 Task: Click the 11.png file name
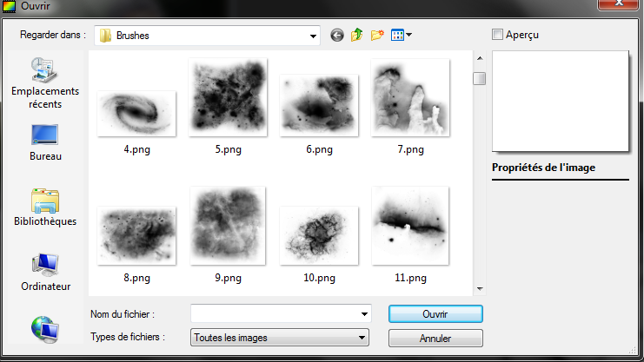[410, 278]
